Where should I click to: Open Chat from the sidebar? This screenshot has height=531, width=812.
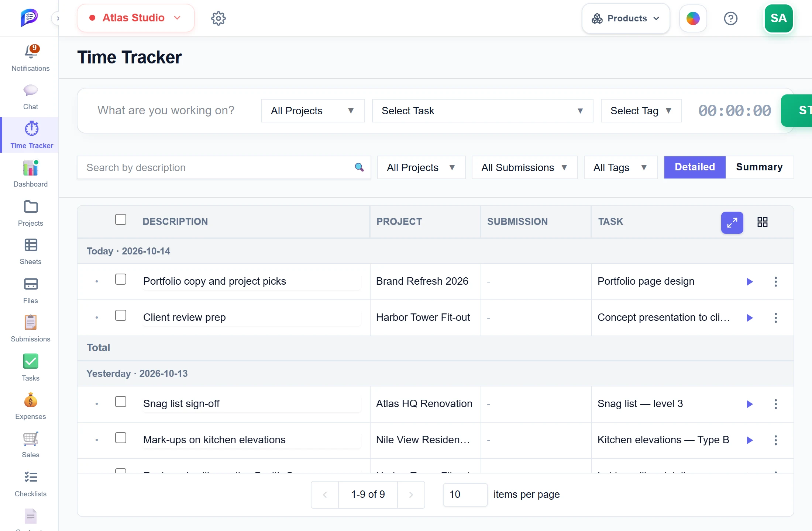coord(30,97)
